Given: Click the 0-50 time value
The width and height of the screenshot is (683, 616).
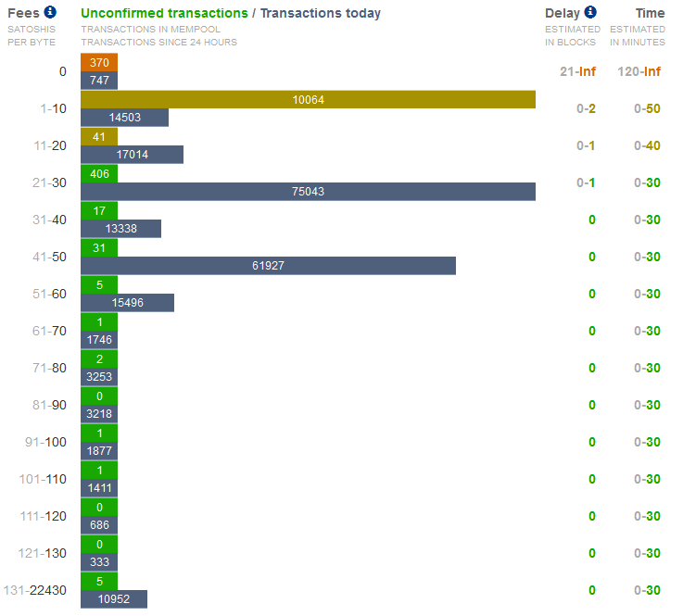Looking at the screenshot, I should coord(647,108).
